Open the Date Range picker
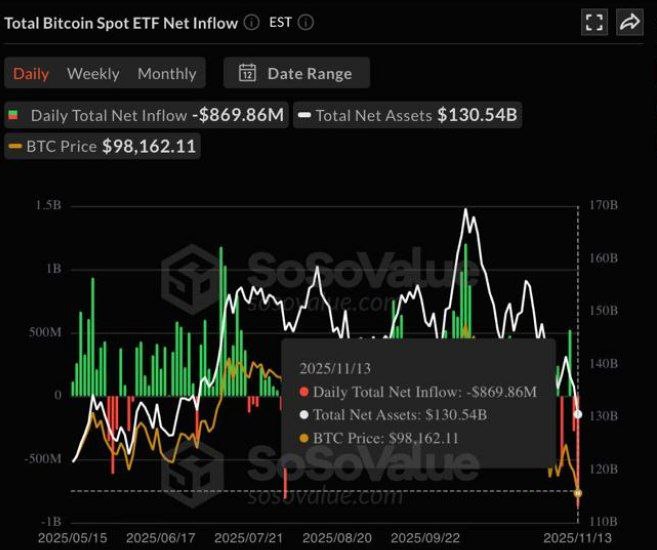The image size is (657, 550). pos(296,73)
